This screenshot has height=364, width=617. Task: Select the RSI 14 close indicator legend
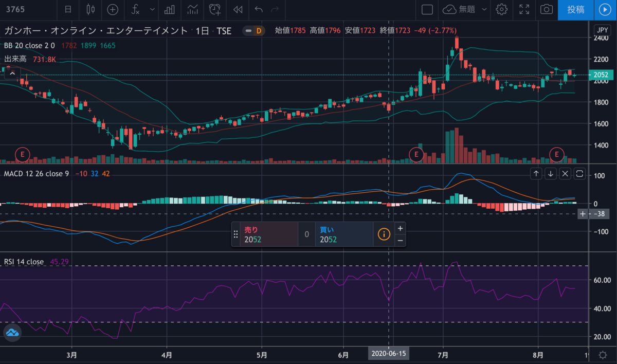click(24, 262)
